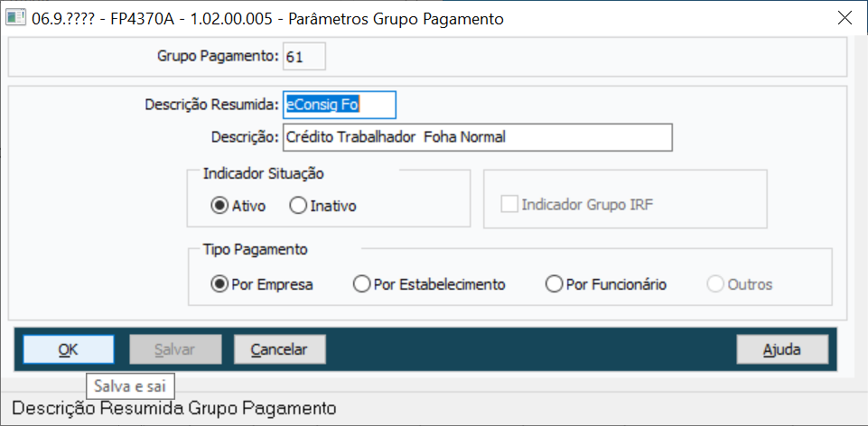The image size is (868, 426).
Task: Click the Salvar button
Action: (175, 349)
